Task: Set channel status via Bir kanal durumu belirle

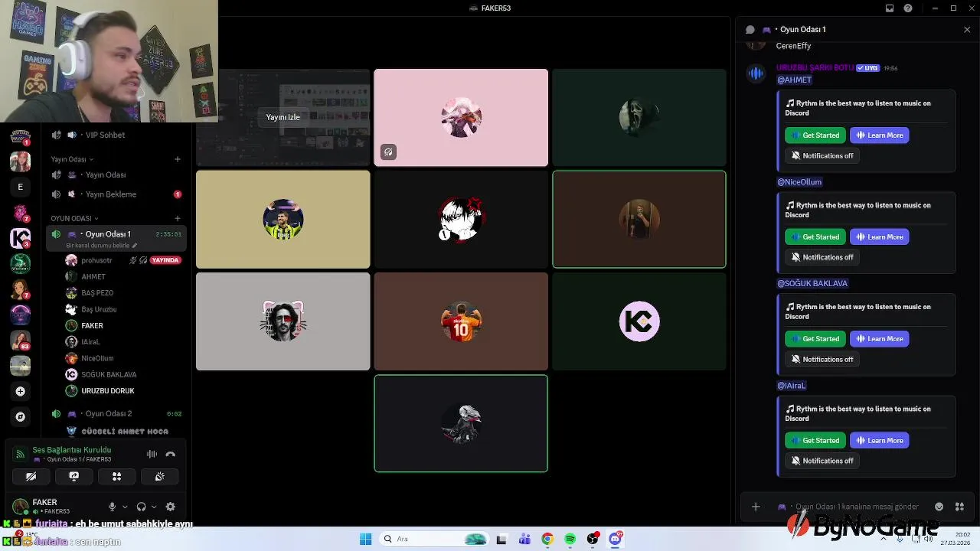Action: point(102,246)
